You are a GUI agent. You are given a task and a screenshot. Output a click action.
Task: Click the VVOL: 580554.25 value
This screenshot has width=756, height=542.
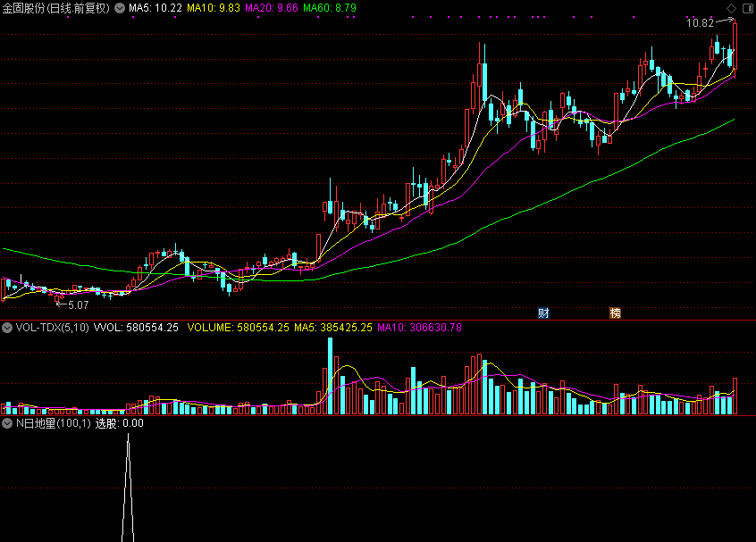pos(136,328)
